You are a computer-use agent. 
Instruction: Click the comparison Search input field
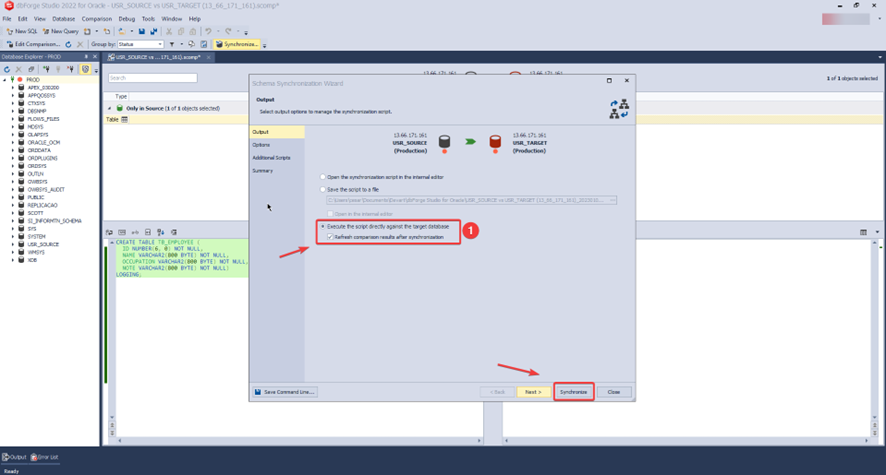(x=152, y=78)
